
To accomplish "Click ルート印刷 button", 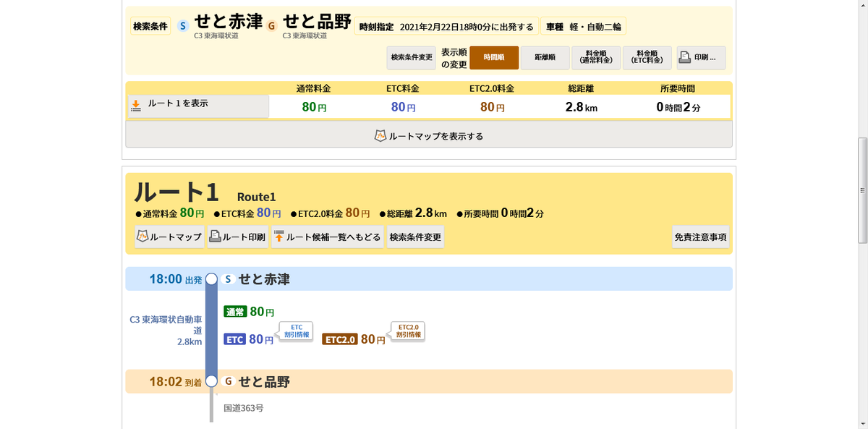I will tap(237, 237).
